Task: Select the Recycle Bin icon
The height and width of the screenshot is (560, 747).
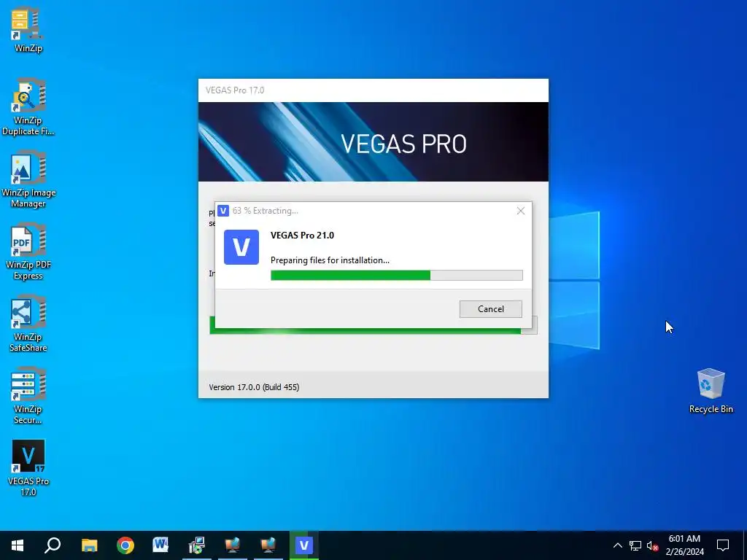Action: tap(711, 392)
